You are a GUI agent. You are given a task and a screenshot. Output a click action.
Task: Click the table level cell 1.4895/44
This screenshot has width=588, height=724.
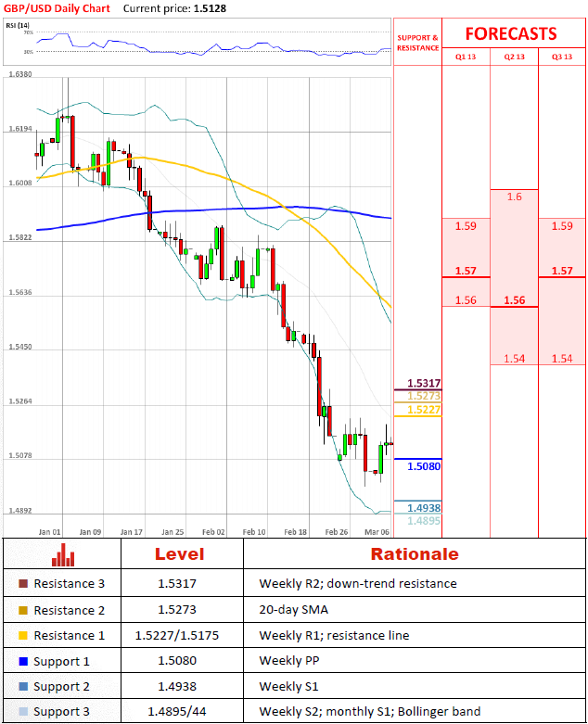point(177,712)
